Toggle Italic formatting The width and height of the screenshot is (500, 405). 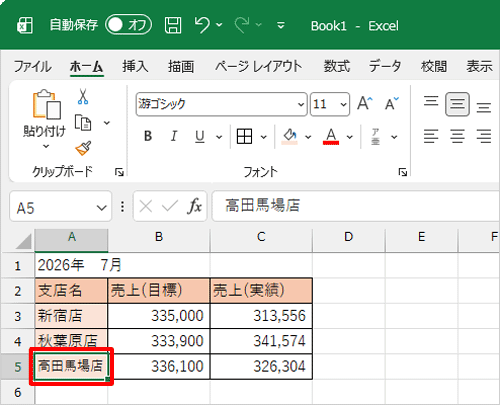tap(174, 136)
